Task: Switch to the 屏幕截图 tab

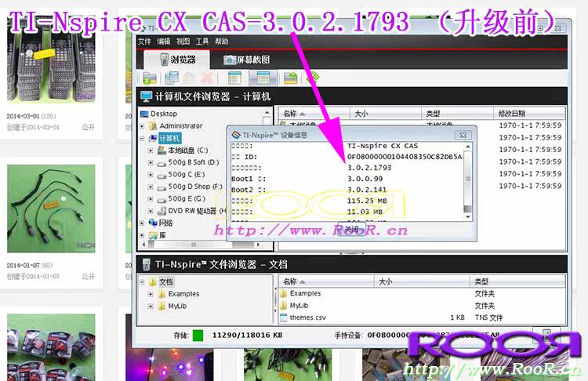Action: pos(247,60)
